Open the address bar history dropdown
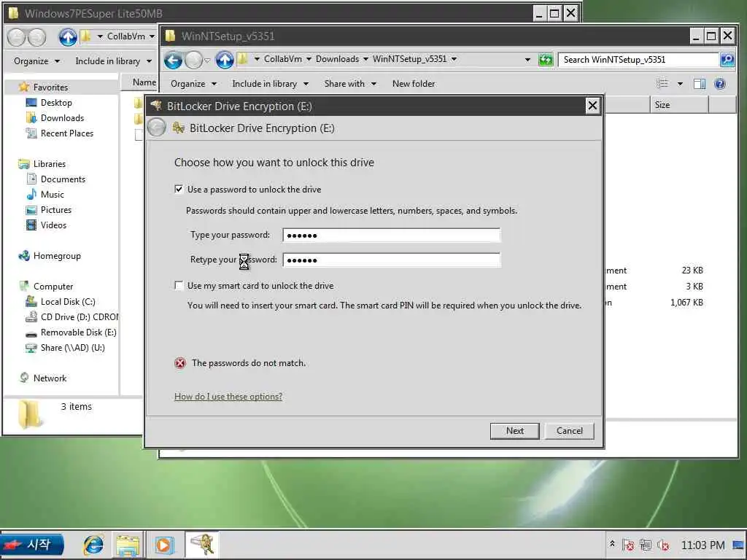The image size is (747, 560). click(527, 60)
